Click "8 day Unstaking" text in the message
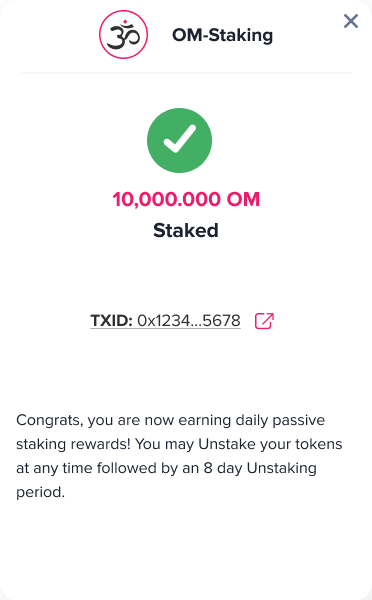Image resolution: width=372 pixels, height=600 pixels. click(260, 468)
